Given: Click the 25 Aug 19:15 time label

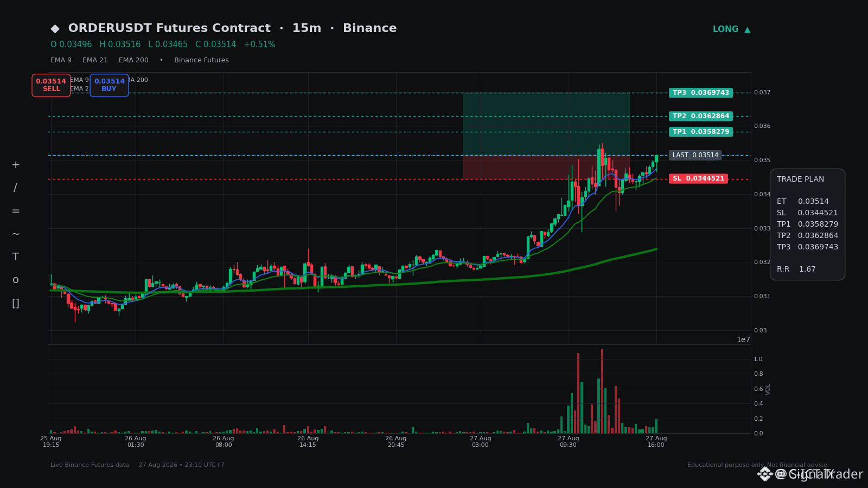Looking at the screenshot, I should coord(51,442).
